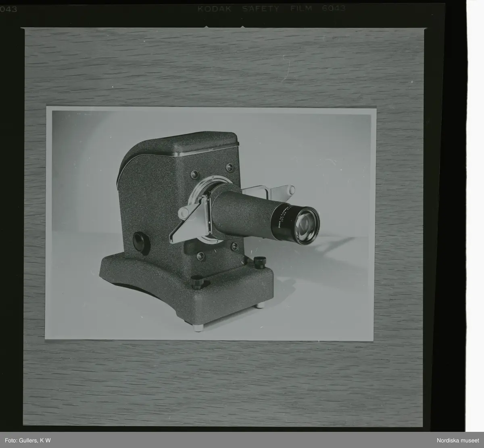Click the front white foot under the base
This screenshot has width=484, height=448.
point(196,328)
